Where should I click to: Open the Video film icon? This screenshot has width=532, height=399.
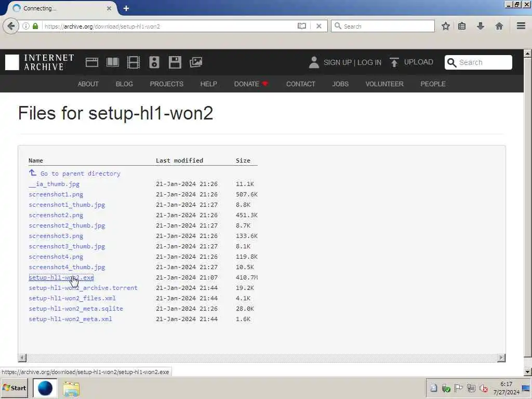point(134,62)
